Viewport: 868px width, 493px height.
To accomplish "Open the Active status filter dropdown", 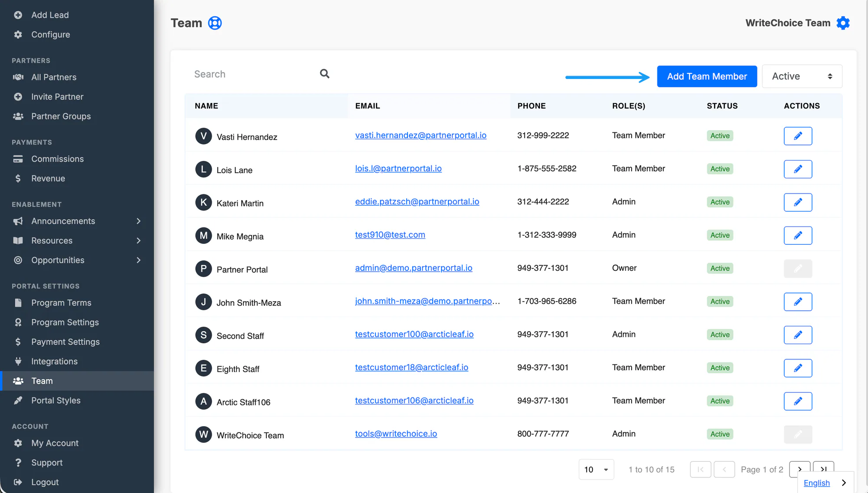I will (x=802, y=76).
